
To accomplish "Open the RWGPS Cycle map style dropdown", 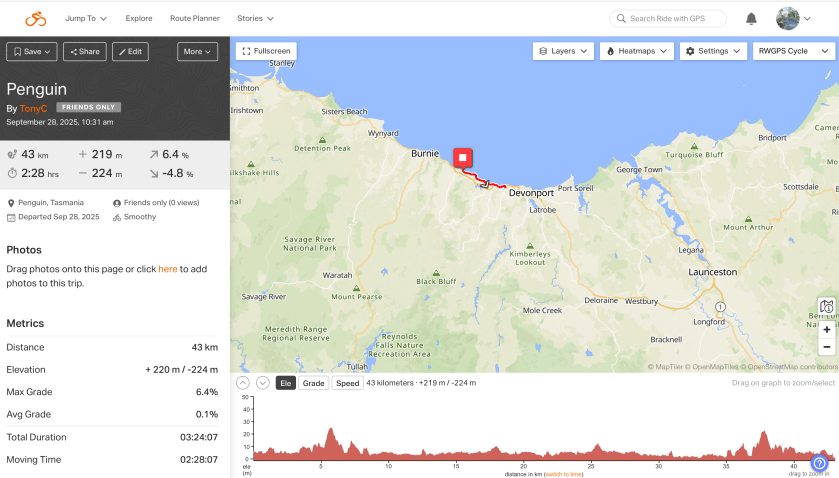I will 794,51.
